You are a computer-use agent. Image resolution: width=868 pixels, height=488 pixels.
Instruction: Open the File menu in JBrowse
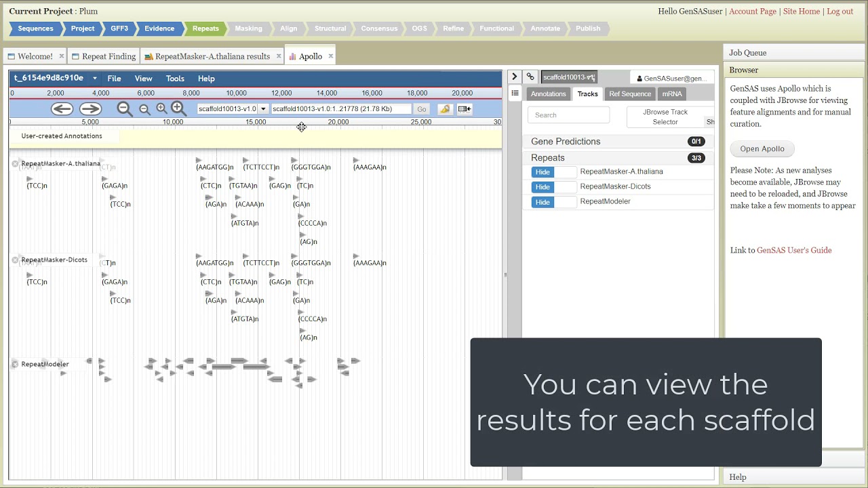pyautogui.click(x=114, y=79)
